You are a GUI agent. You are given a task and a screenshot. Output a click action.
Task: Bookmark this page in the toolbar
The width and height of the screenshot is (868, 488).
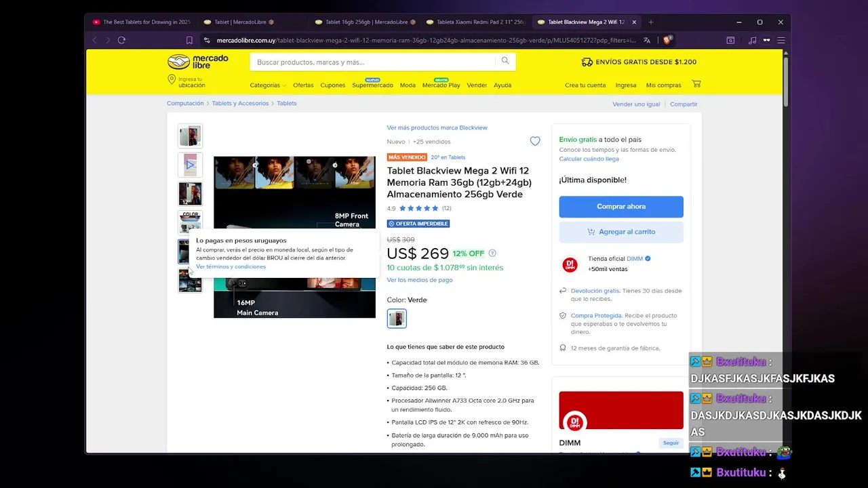[189, 40]
